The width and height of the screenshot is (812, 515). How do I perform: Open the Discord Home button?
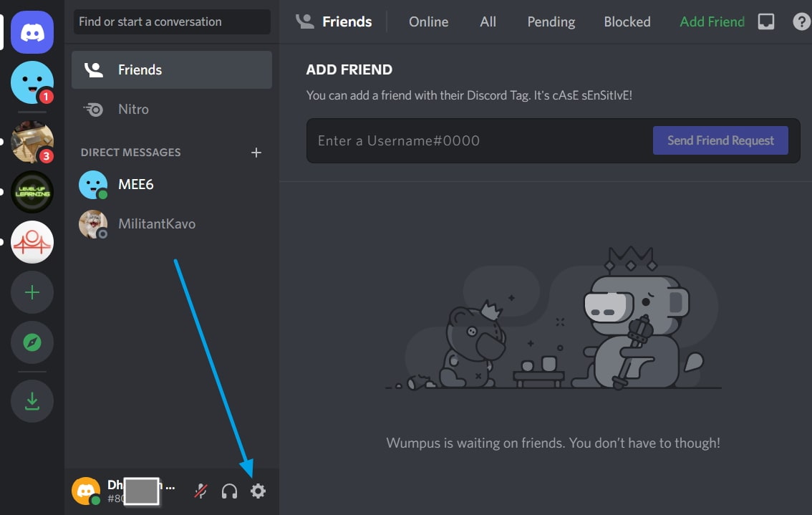tap(32, 32)
